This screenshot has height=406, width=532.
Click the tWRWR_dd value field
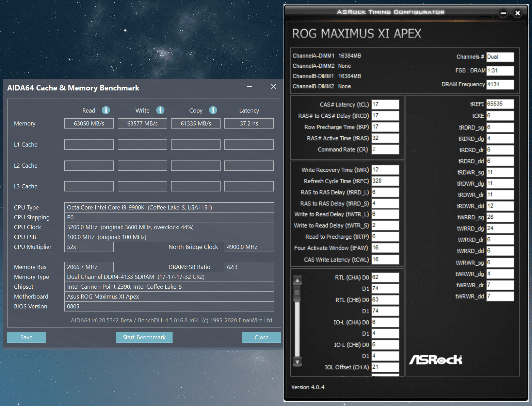pos(500,296)
